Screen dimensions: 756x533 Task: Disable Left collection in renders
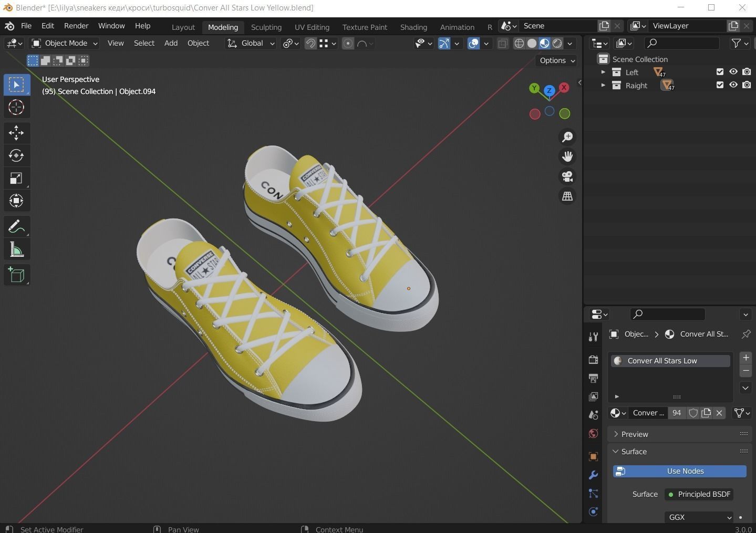[747, 72]
